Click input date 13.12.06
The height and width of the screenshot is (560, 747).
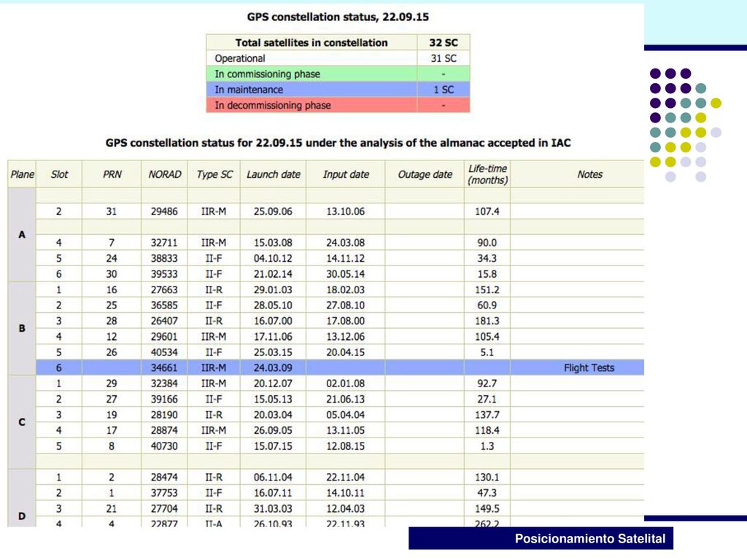345,337
